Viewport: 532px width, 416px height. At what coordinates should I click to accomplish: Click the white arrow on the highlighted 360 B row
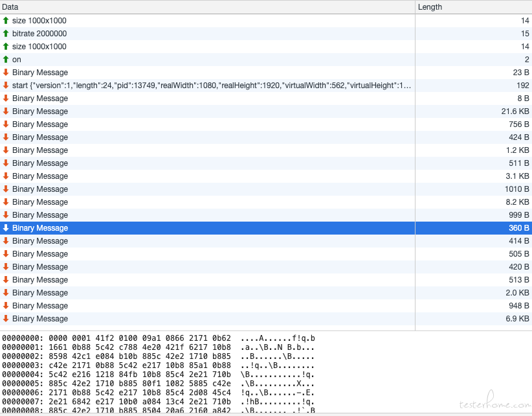(6, 228)
